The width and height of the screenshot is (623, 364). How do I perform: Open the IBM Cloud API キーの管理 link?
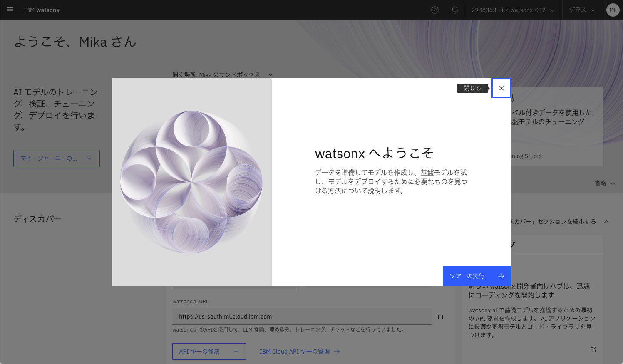click(x=300, y=352)
